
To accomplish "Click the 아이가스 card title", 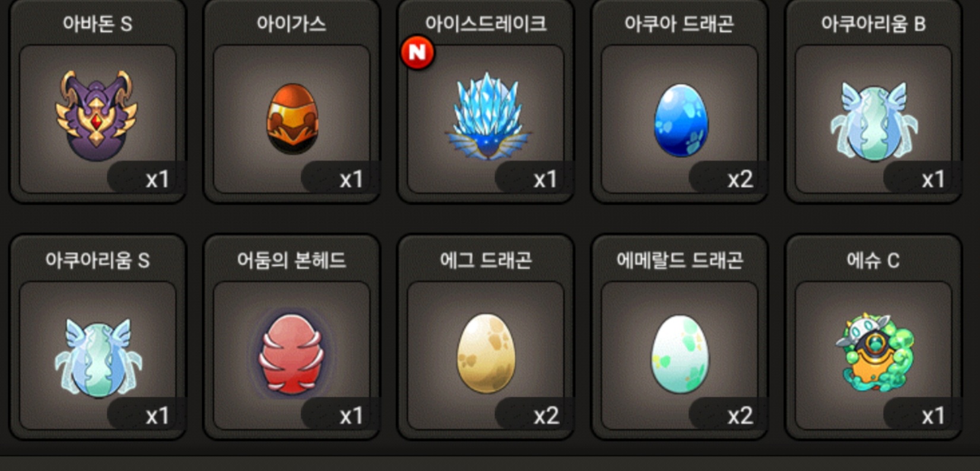I will pyautogui.click(x=291, y=24).
